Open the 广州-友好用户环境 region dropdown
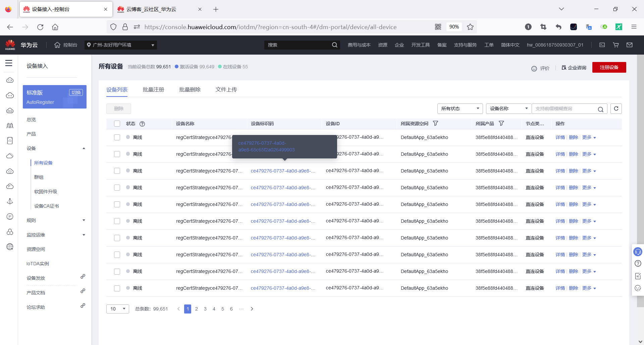The image size is (644, 345). [x=120, y=45]
